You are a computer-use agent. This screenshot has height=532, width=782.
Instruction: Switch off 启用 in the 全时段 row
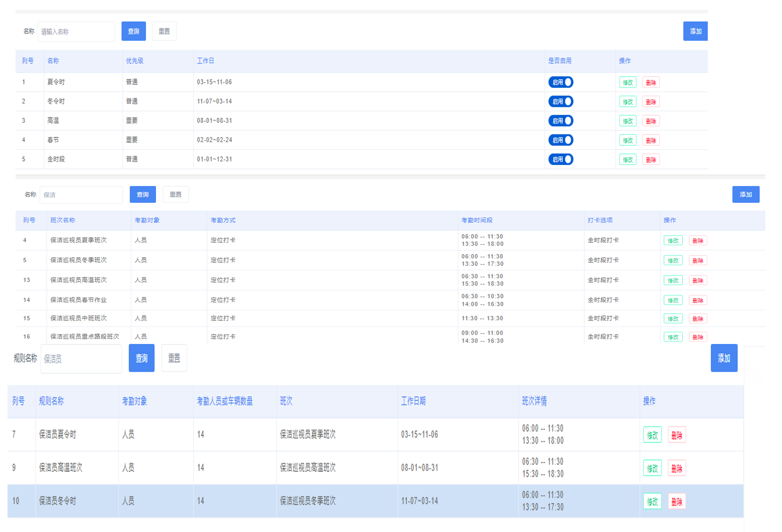pos(560,159)
